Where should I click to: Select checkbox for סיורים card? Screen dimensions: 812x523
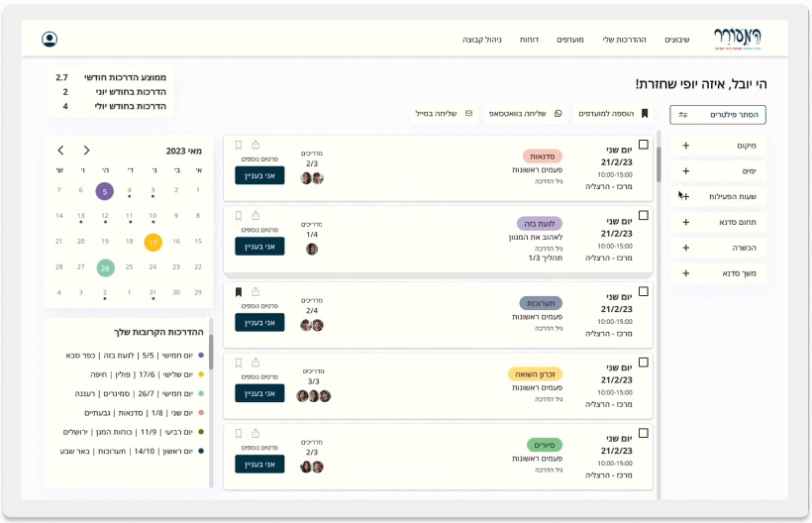tap(644, 433)
